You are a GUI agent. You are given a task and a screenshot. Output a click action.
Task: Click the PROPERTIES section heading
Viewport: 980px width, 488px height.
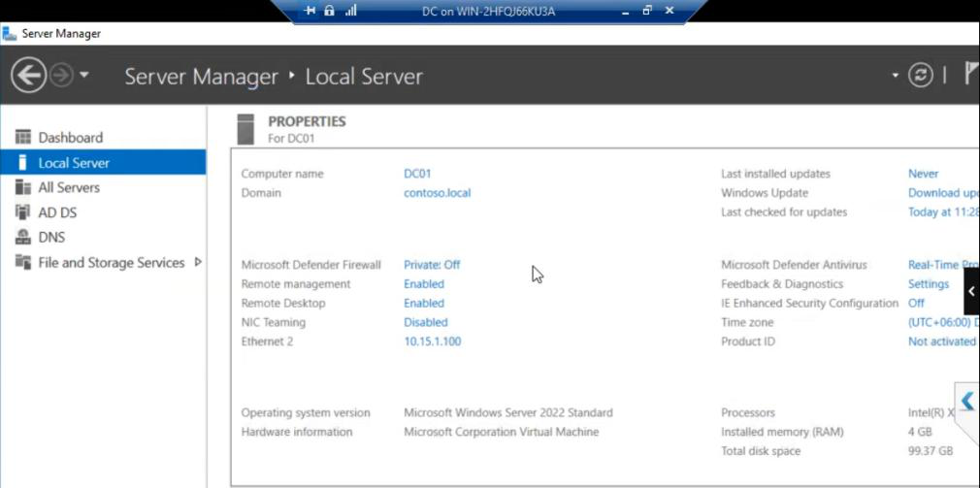[307, 122]
